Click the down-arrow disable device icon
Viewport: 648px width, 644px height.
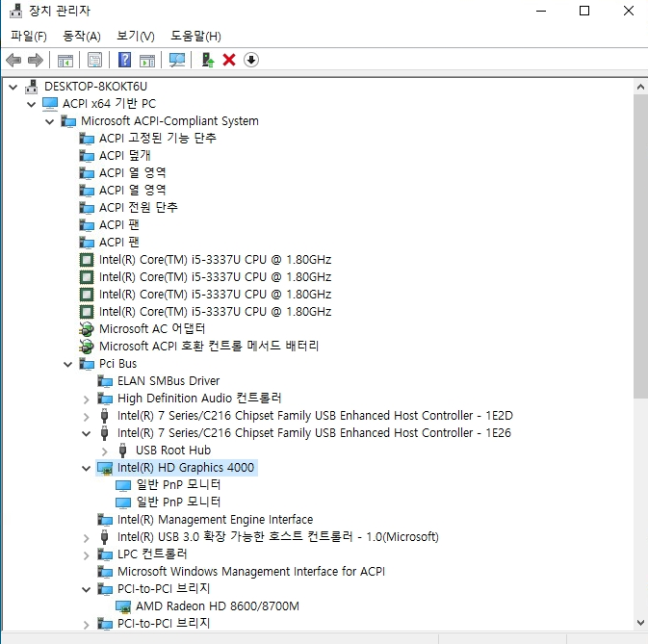tap(251, 60)
